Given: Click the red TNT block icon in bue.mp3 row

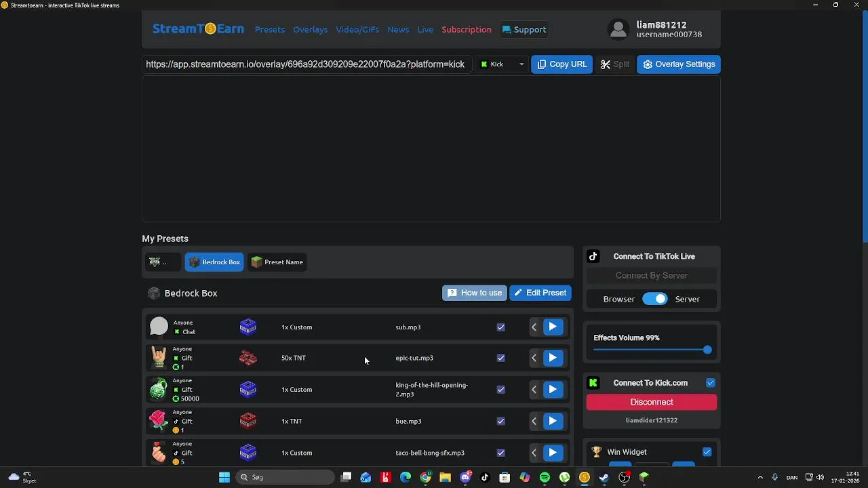Looking at the screenshot, I should pyautogui.click(x=248, y=421).
